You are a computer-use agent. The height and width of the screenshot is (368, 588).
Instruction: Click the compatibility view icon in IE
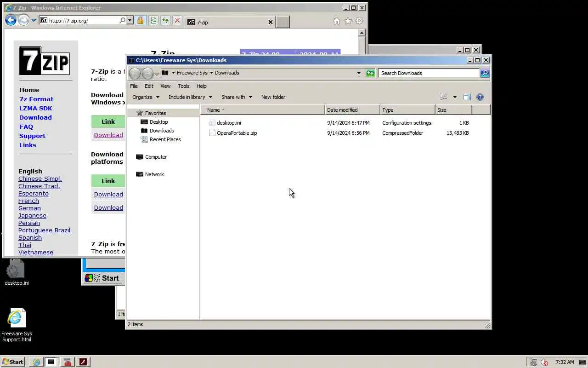click(x=153, y=20)
